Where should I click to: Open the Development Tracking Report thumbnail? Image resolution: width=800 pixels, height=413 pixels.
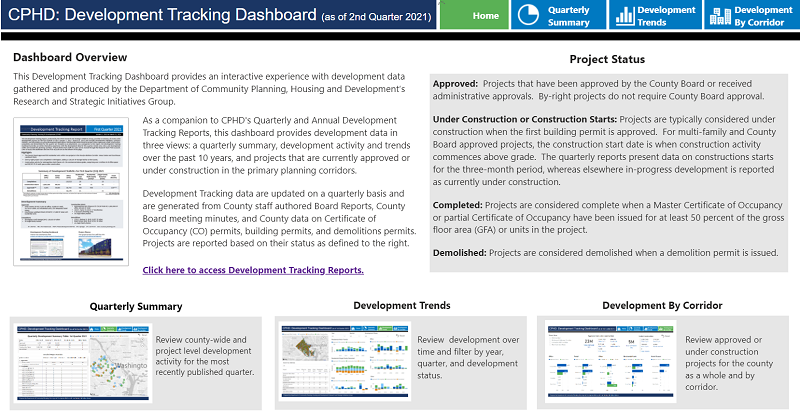[71, 191]
